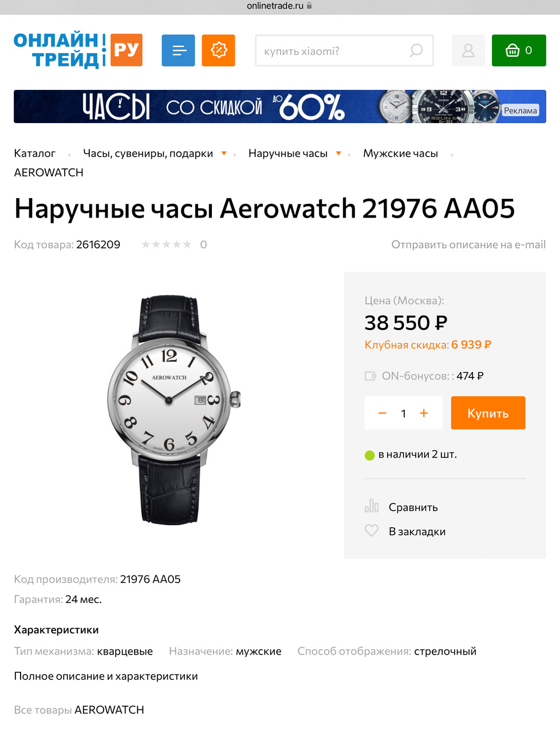560x733 pixels.
Task: Click the heart В закладки icon
Action: [x=372, y=531]
